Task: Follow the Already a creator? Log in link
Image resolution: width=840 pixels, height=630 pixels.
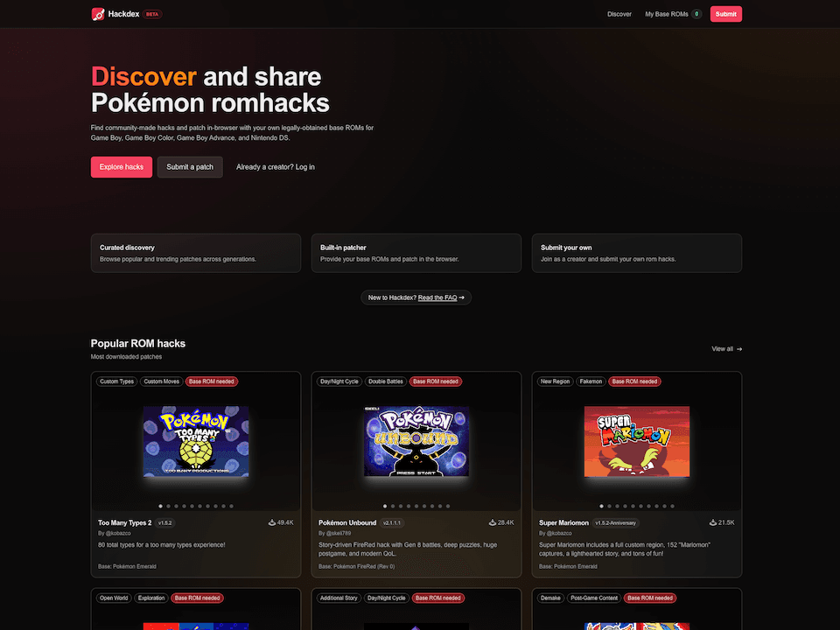Action: click(276, 167)
